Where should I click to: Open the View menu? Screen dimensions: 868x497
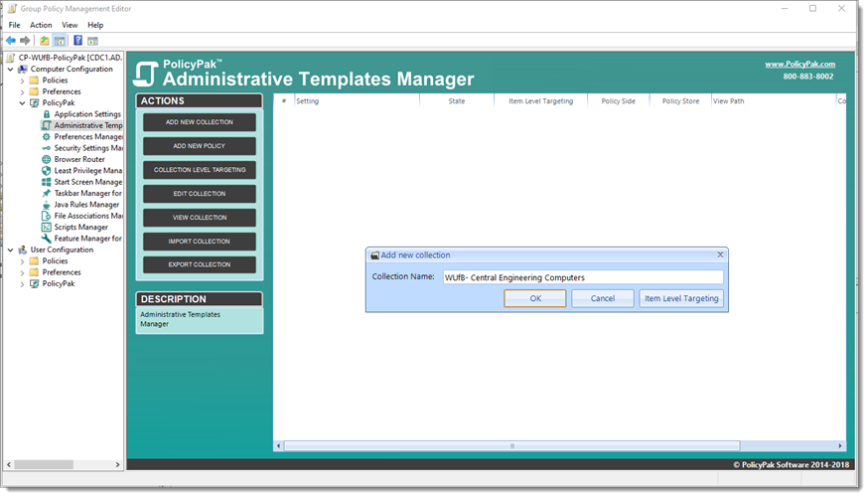coord(70,25)
